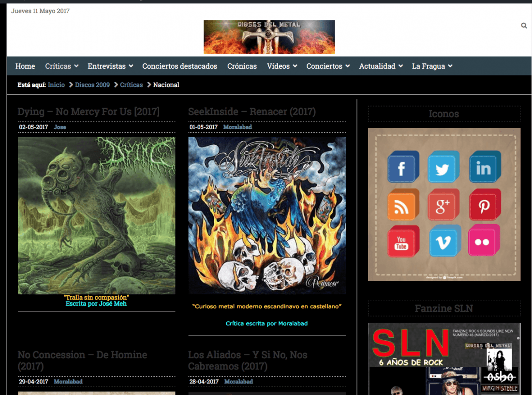
Task: Open article No Concession – De Homine
Action: pyautogui.click(x=82, y=360)
